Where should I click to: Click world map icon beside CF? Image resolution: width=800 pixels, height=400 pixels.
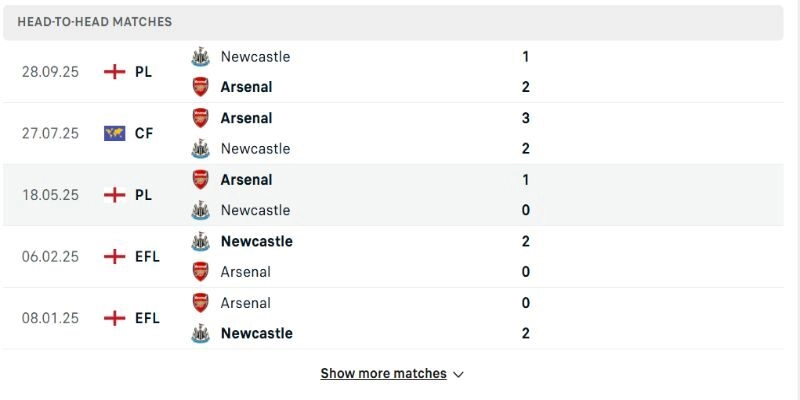tap(115, 133)
